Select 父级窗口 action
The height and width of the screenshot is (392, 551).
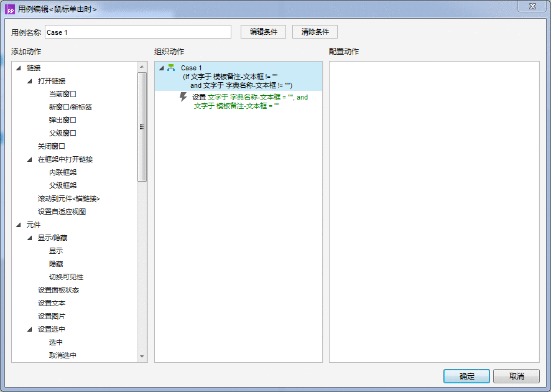tap(63, 133)
